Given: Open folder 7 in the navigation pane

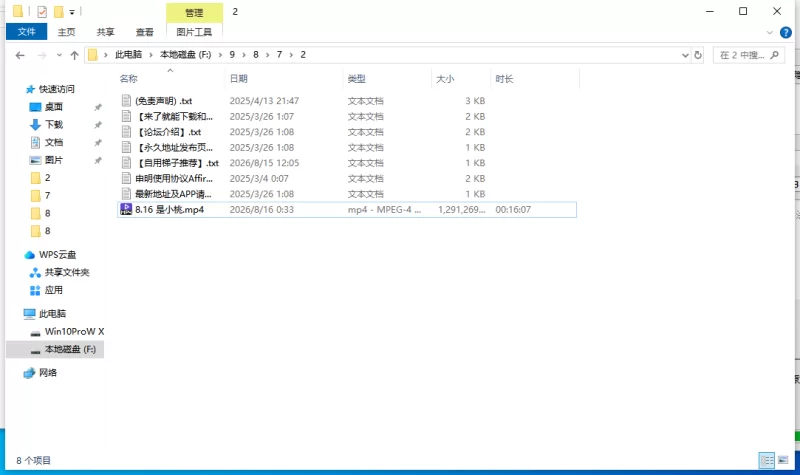Looking at the screenshot, I should click(x=47, y=195).
